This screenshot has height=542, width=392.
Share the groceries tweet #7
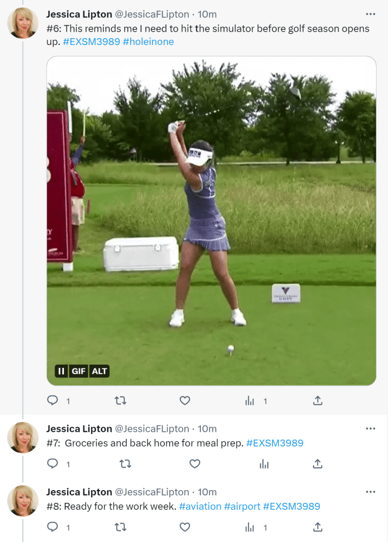tap(317, 464)
